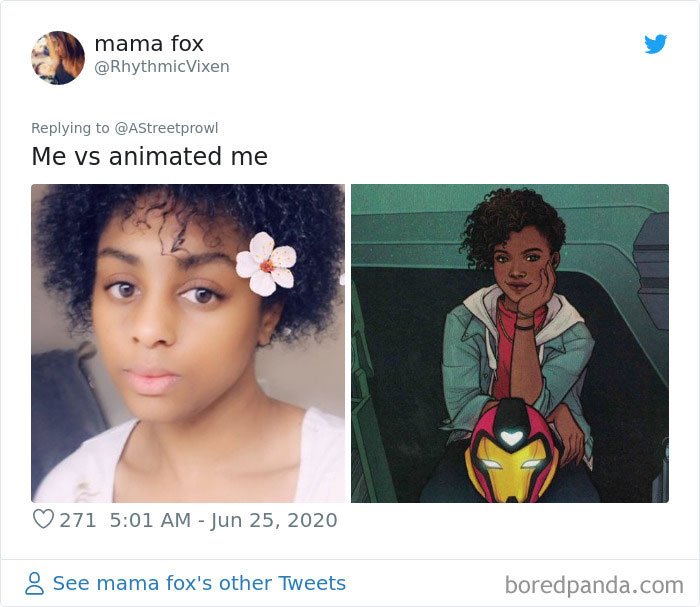
Task: Like the tweet with the heart icon
Action: (x=43, y=520)
